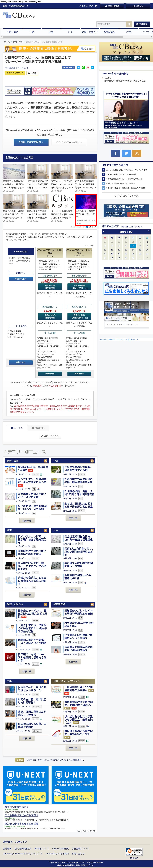Open the 特集 nav tab
Image resolution: width=153 pixels, height=868 pixels.
129,32
